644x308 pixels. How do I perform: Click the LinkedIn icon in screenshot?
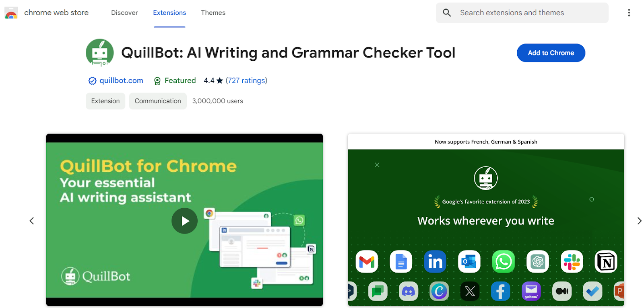coord(435,262)
